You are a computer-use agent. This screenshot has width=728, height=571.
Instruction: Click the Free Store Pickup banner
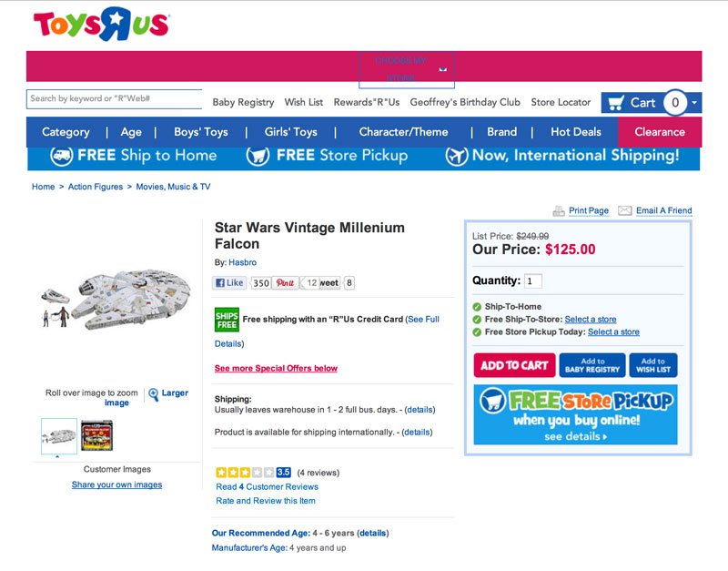(575, 415)
